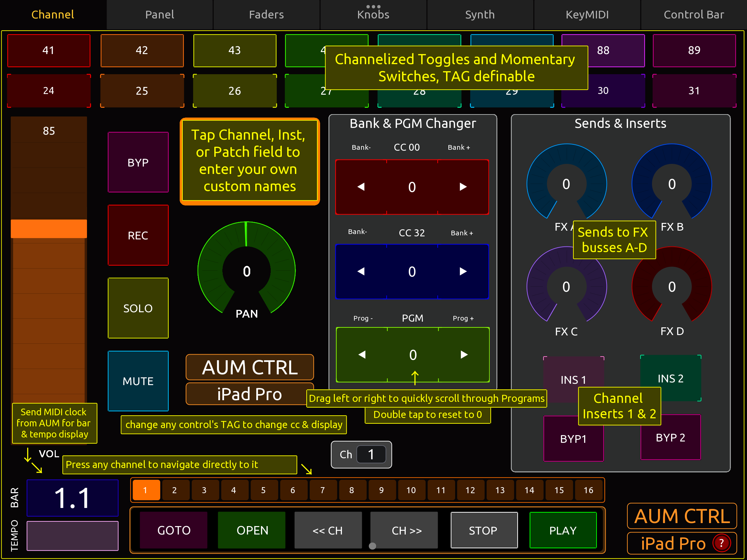Toggle the BYP bypass switch

coord(138,162)
